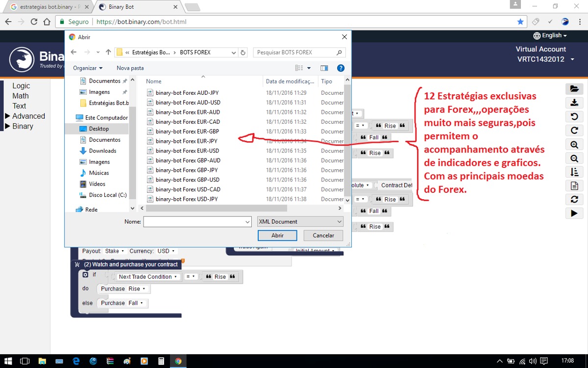588x368 pixels.
Task: Click the Rearrange vertically sort icon
Action: [574, 172]
